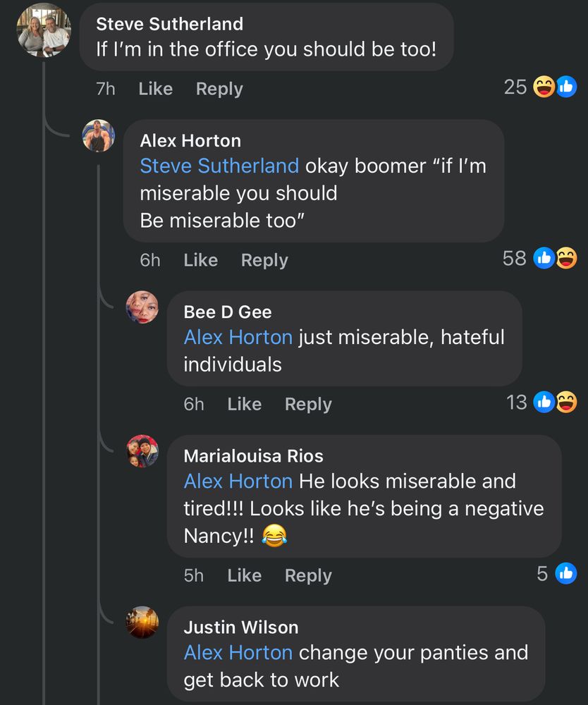Like Bee D Gee's comment
The width and height of the screenshot is (588, 705).
tap(245, 404)
